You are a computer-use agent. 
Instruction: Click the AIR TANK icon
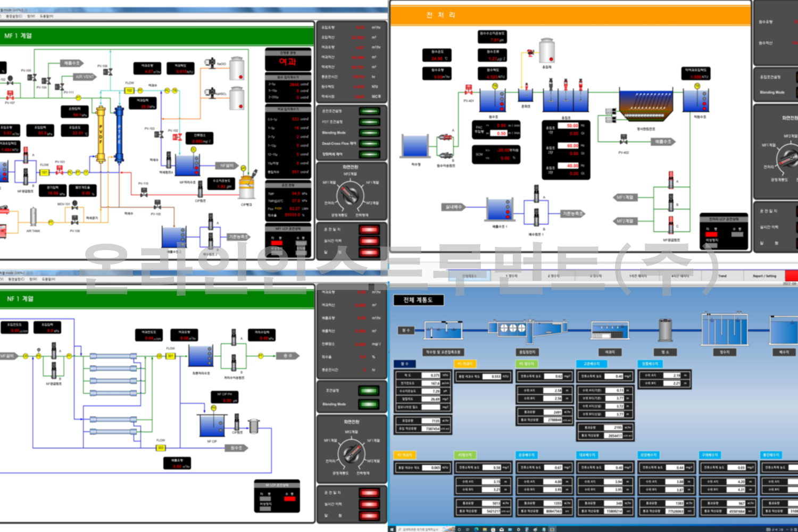pyautogui.click(x=33, y=217)
